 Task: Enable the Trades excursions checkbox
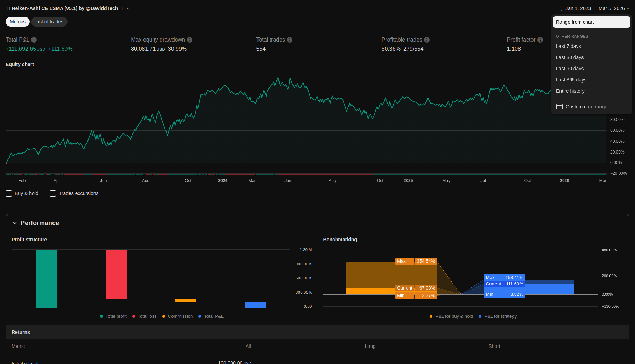point(53,193)
